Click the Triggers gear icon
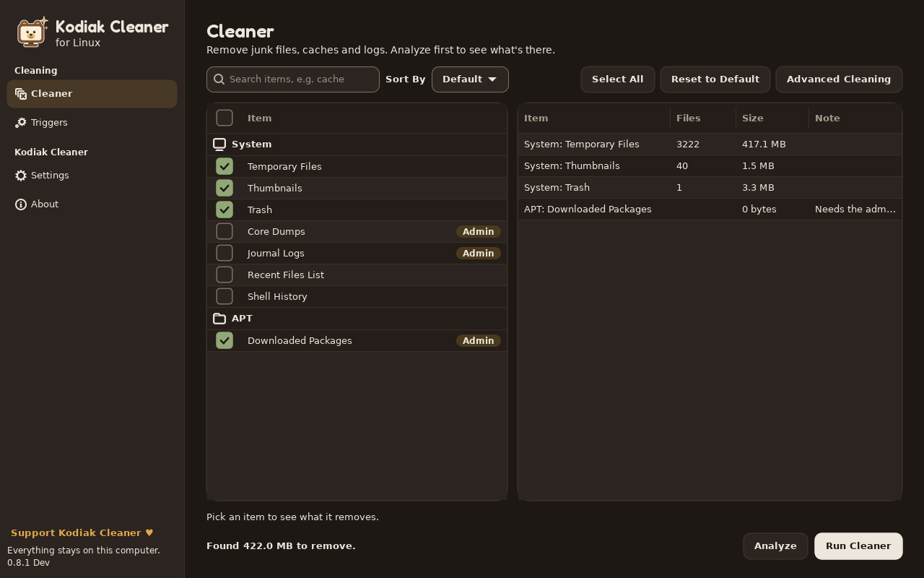Viewport: 924px width, 578px height. [x=21, y=123]
